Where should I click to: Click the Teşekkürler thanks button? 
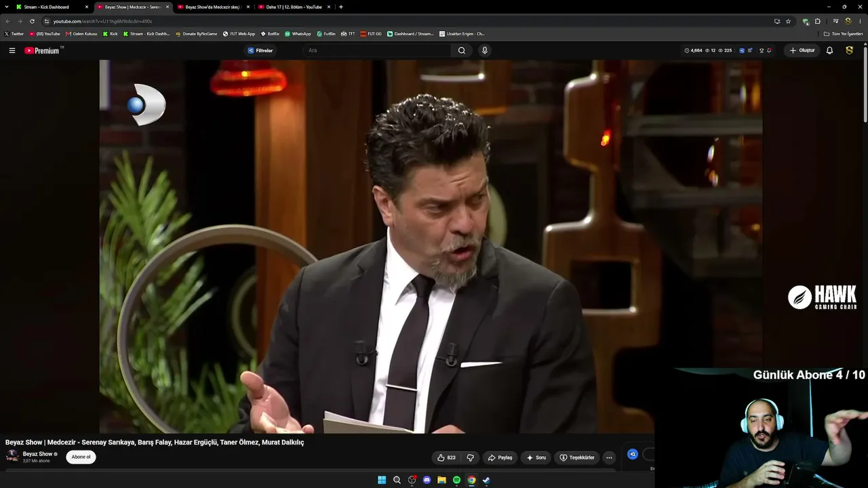pyautogui.click(x=577, y=457)
